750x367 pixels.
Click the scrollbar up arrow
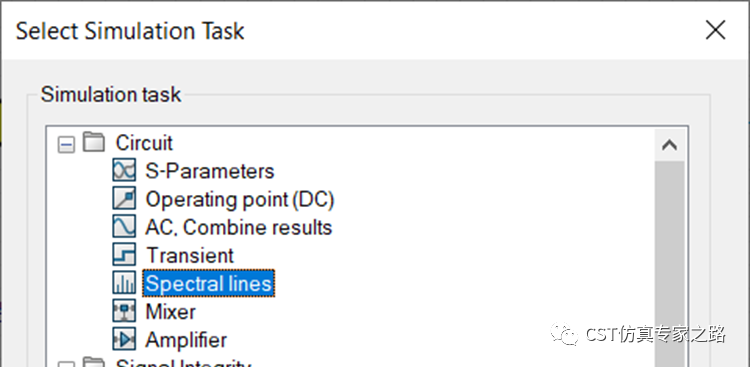click(669, 145)
